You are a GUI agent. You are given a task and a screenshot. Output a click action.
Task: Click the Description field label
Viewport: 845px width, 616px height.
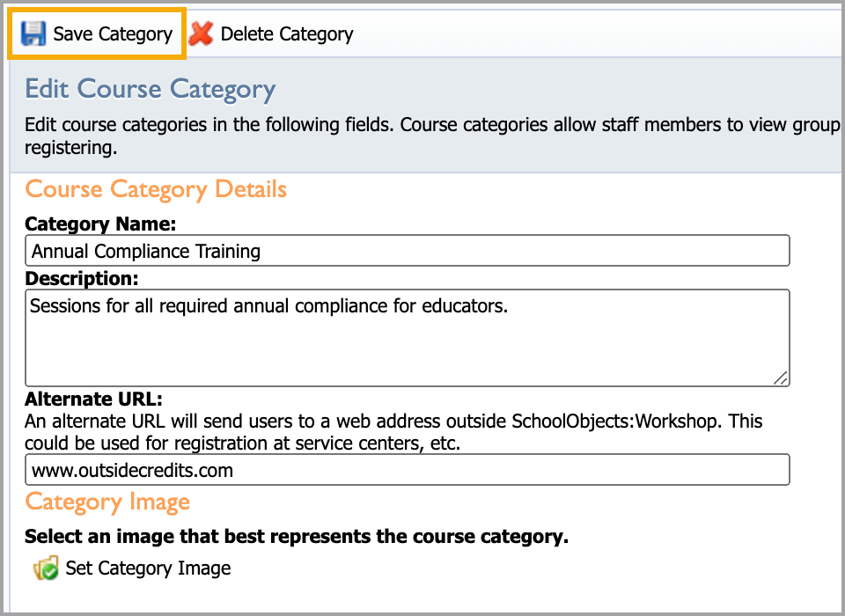tap(81, 279)
